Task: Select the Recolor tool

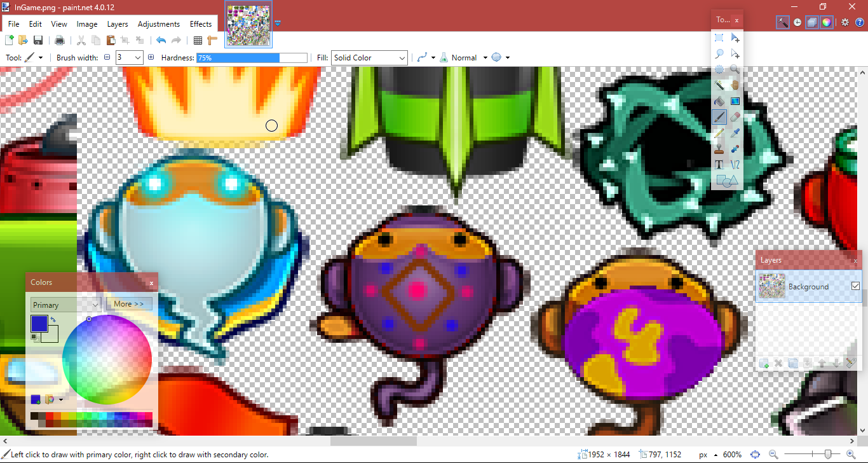Action: pyautogui.click(x=735, y=149)
